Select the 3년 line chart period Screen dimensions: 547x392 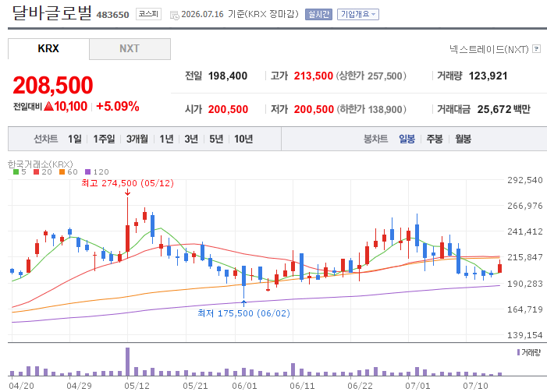pyautogui.click(x=191, y=139)
